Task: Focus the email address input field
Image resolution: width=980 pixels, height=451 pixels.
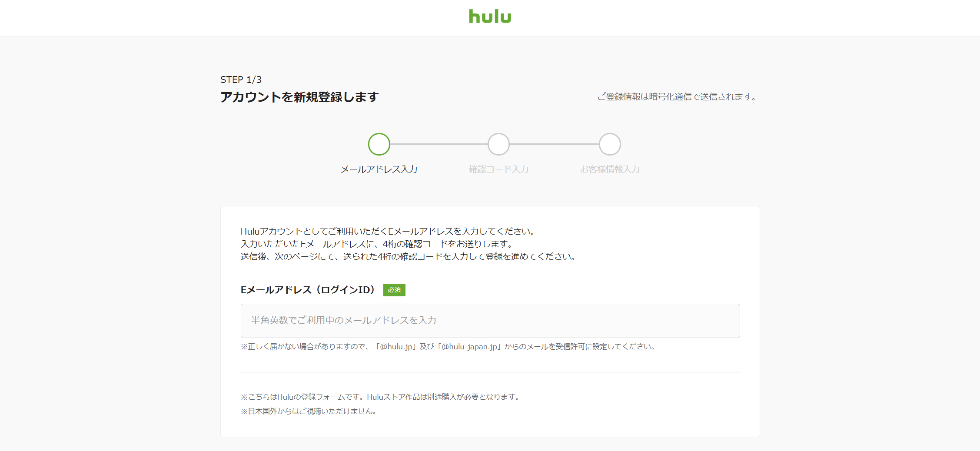Action: point(490,321)
